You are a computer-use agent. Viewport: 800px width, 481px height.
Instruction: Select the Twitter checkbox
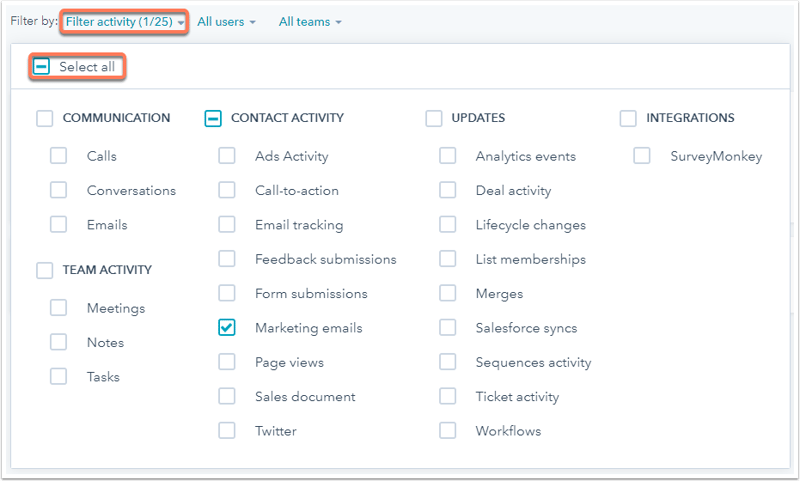(x=227, y=431)
